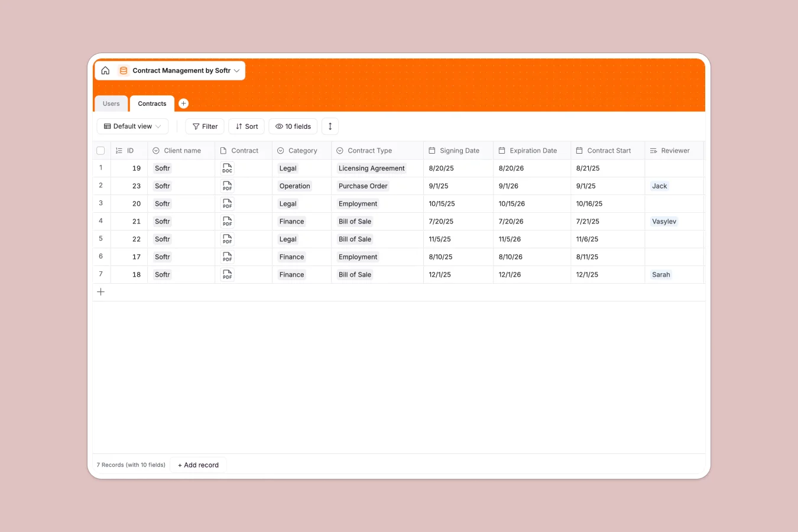Viewport: 798px width, 532px height.
Task: Open the PDF contract for record 18
Action: click(x=227, y=274)
